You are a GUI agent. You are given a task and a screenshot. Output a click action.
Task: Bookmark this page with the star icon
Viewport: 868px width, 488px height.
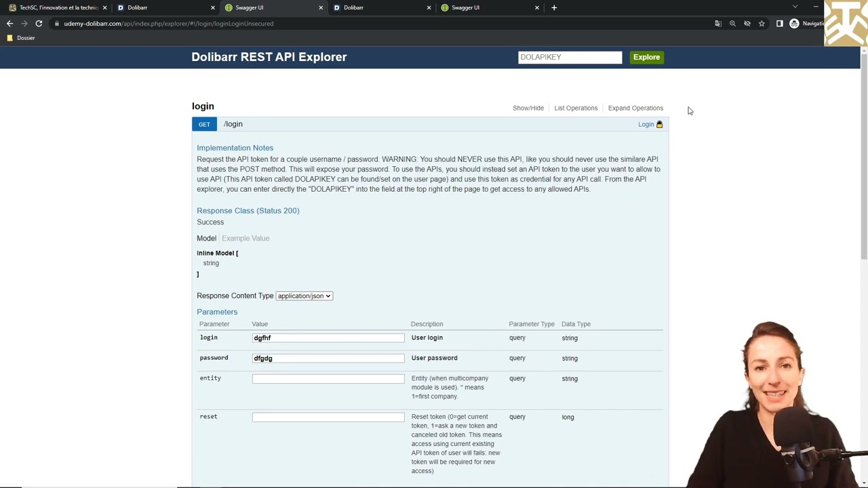pyautogui.click(x=762, y=24)
